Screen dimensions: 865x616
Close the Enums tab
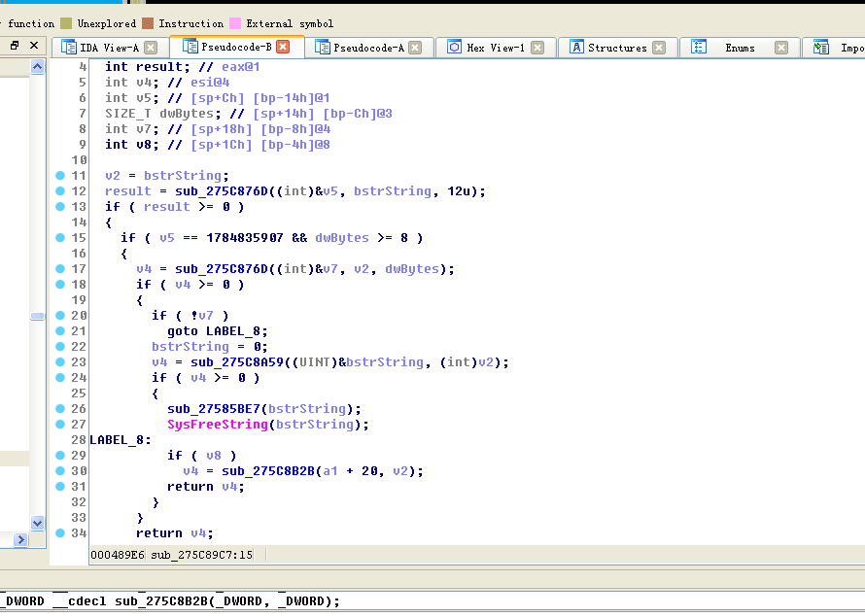pyautogui.click(x=781, y=48)
